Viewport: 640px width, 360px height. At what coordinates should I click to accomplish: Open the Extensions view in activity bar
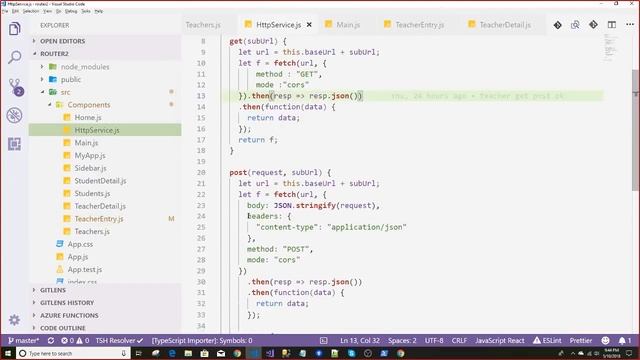point(15,144)
